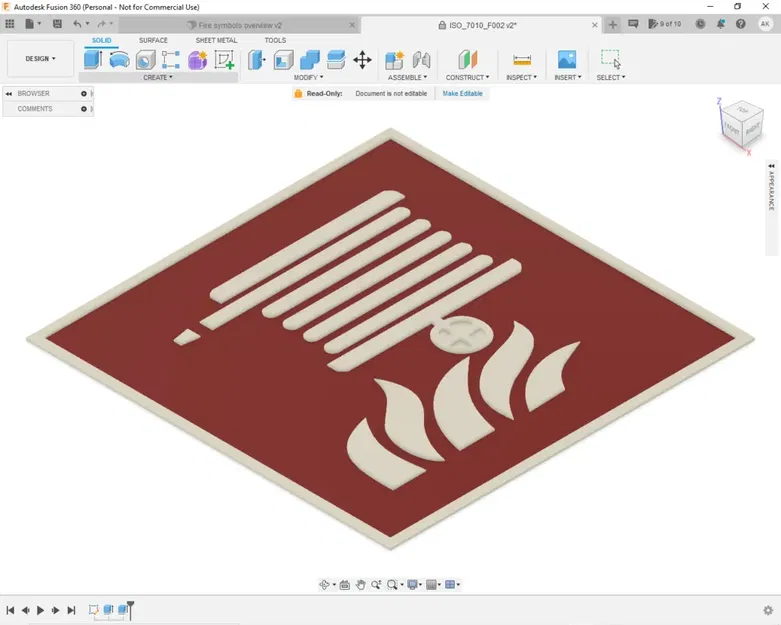
Task: Click the Construct plane icon
Action: coord(468,60)
